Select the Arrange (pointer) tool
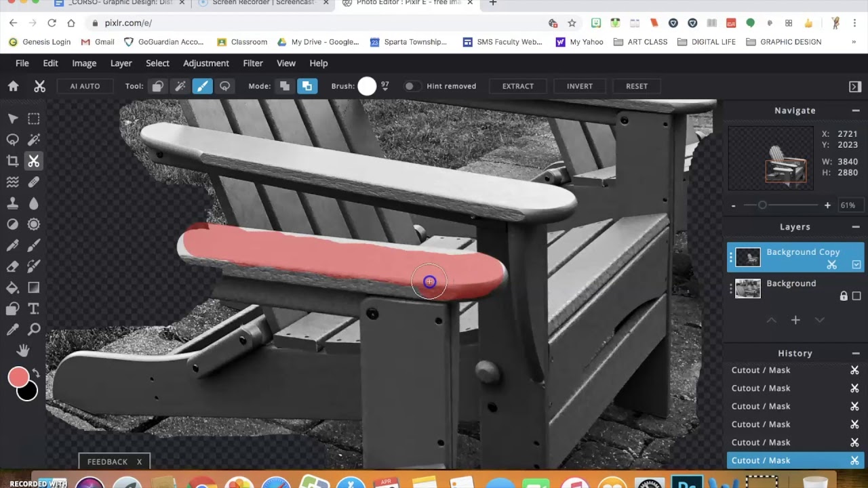868x488 pixels. (12, 119)
